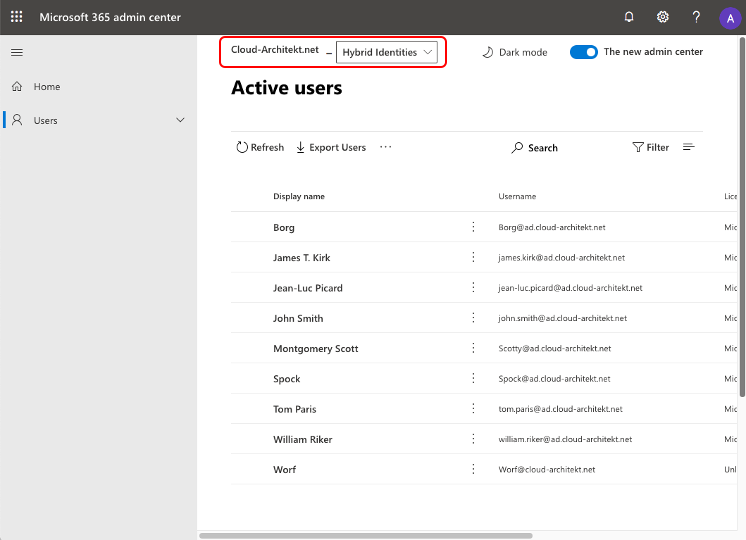The height and width of the screenshot is (540, 746).
Task: Open the app launcher waffle icon
Action: 17,17
